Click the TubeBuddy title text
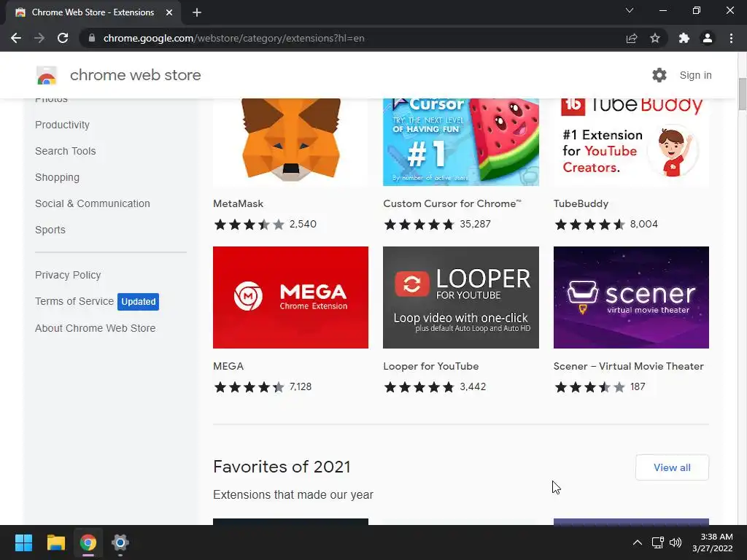The width and height of the screenshot is (747, 560). pyautogui.click(x=581, y=203)
